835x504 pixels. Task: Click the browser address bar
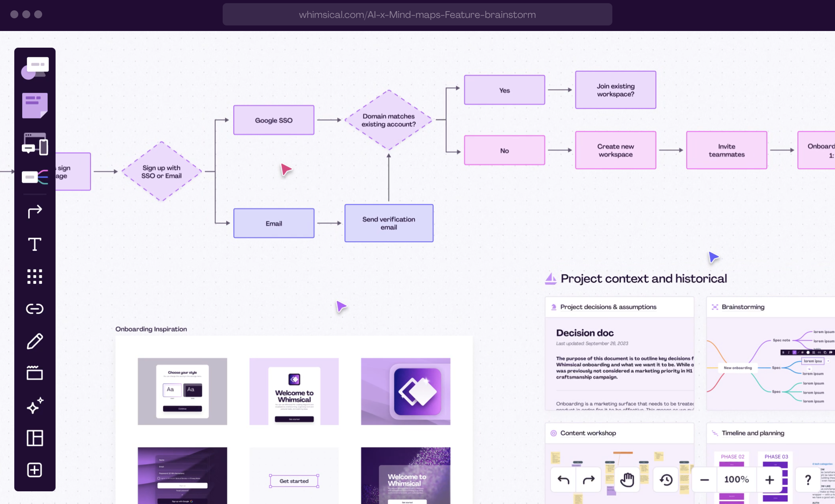tap(417, 15)
